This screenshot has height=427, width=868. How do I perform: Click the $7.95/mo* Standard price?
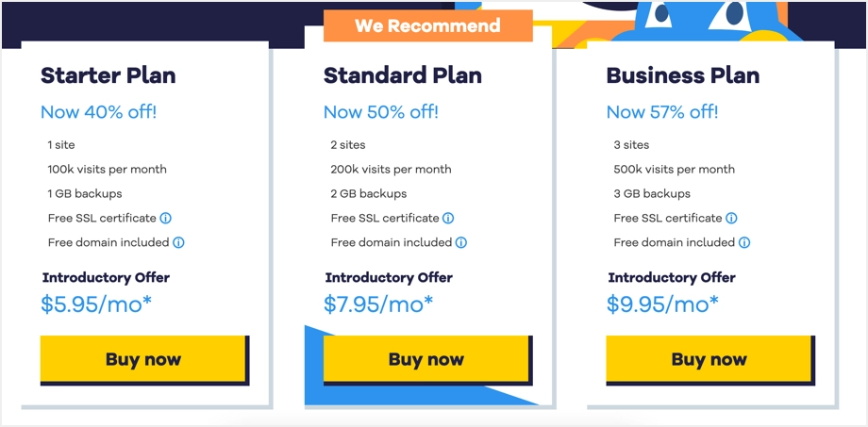click(x=378, y=304)
